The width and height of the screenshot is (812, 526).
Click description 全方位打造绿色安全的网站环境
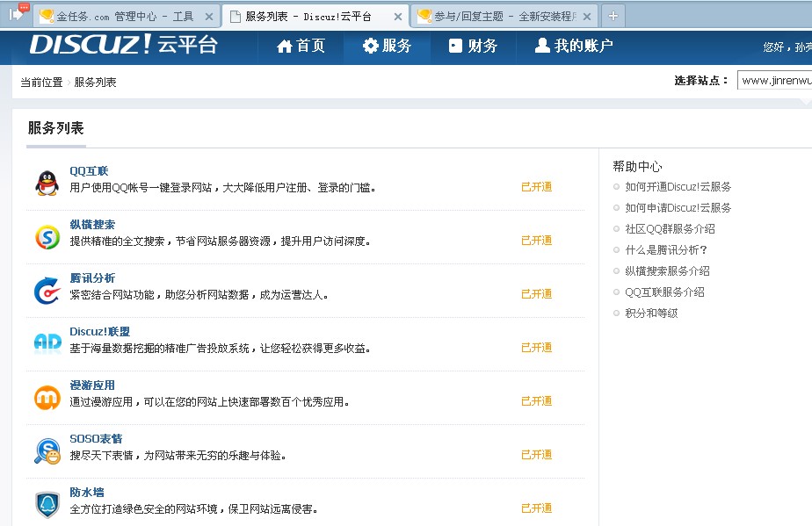point(193,509)
